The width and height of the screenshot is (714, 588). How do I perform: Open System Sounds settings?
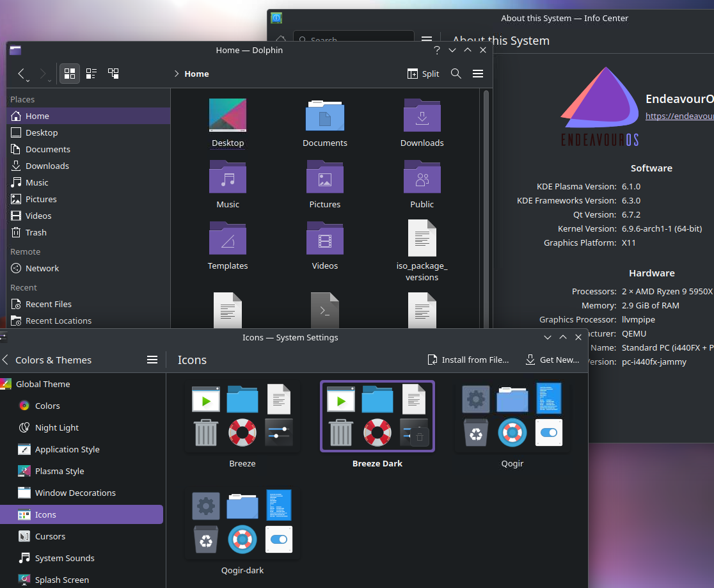82,558
